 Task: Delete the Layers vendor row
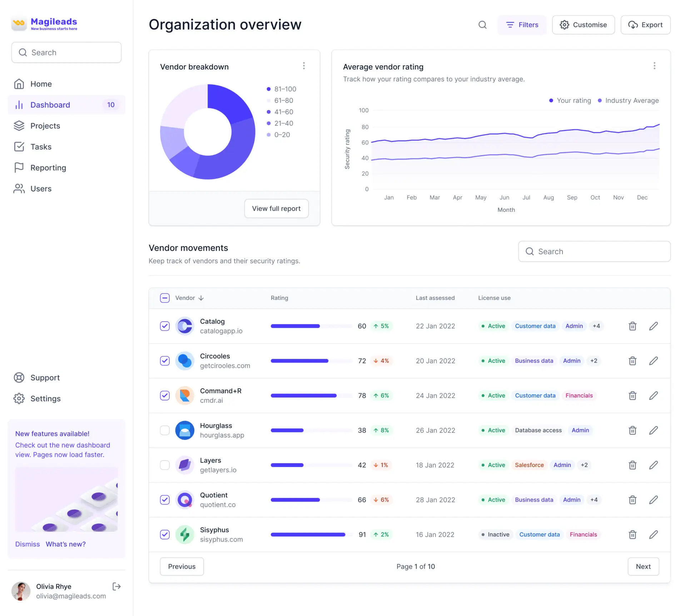pyautogui.click(x=632, y=465)
